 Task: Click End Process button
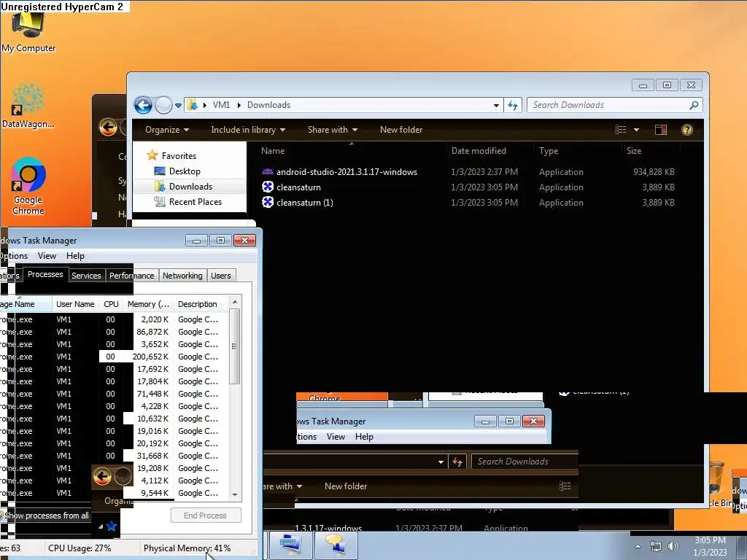pyautogui.click(x=205, y=516)
